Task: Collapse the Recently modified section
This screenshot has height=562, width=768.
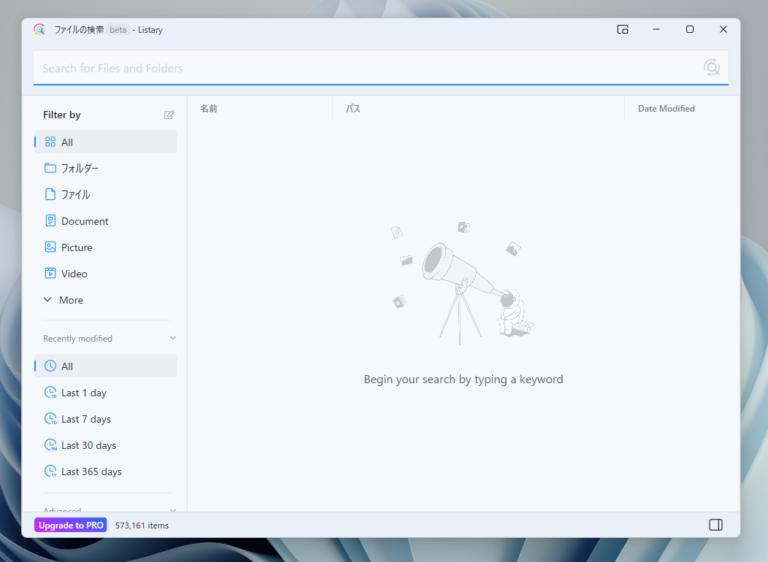Action: [172, 339]
